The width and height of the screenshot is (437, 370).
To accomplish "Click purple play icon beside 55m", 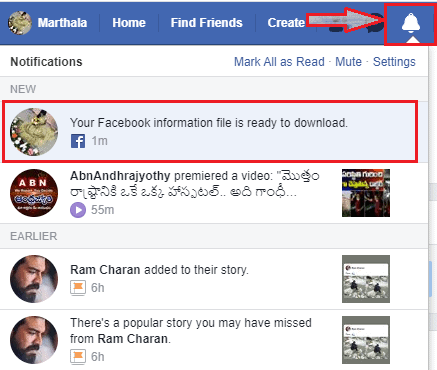I will [x=78, y=210].
